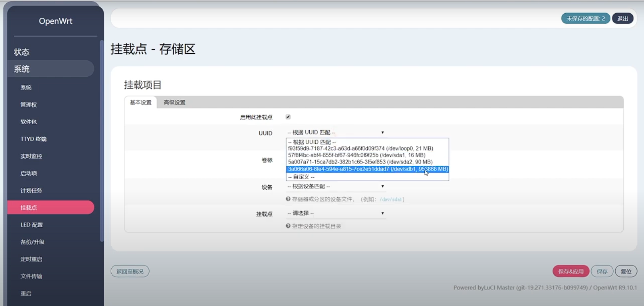Select the /dev/sda1, 16 MB UUID option
Screen dimensions: 644x306
(367, 155)
